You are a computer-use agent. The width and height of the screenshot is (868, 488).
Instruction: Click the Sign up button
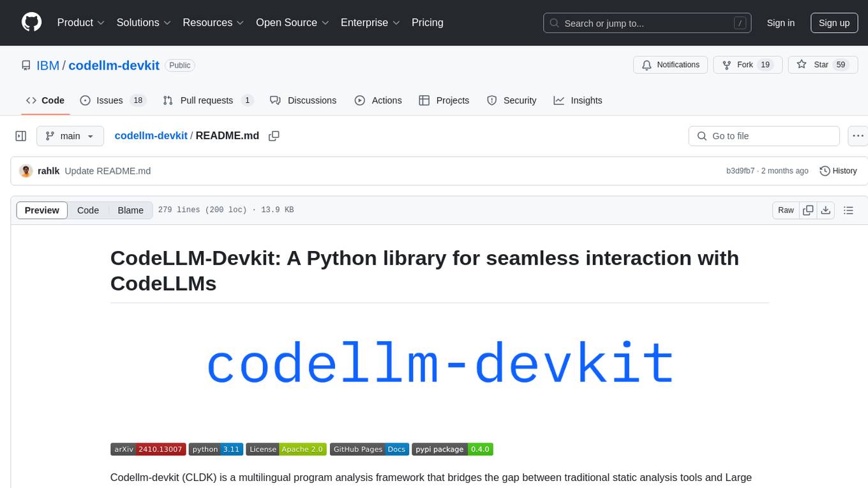point(834,23)
